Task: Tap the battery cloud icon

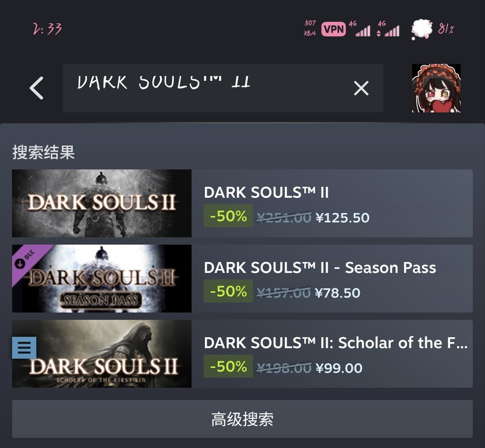Action: (422, 30)
